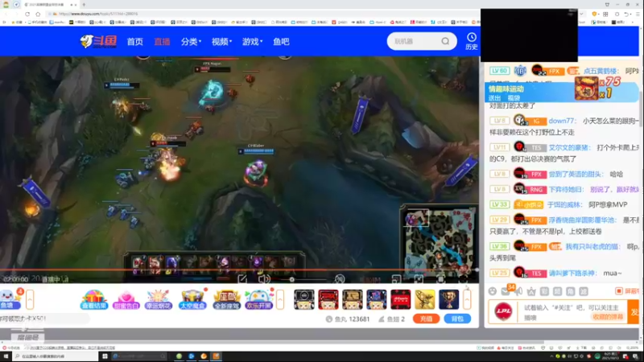Open the 背包 backpack button
Viewport: 644px width, 362px height.
457,319
